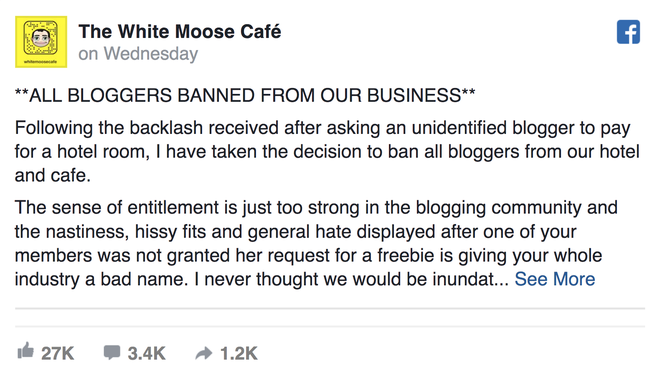
Task: Click the 'on Wednesday' timestamp
Action: 138,54
